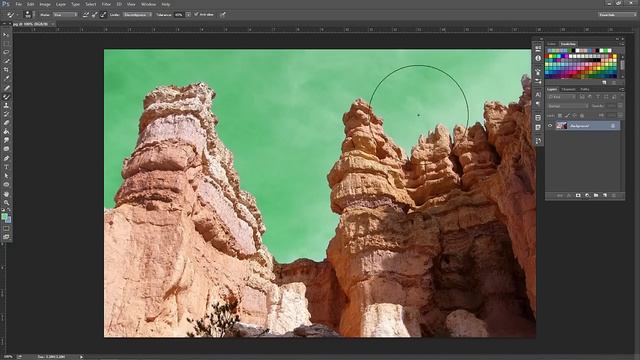Click the Tolerance value field
Screen dimensions: 640x360
point(179,15)
